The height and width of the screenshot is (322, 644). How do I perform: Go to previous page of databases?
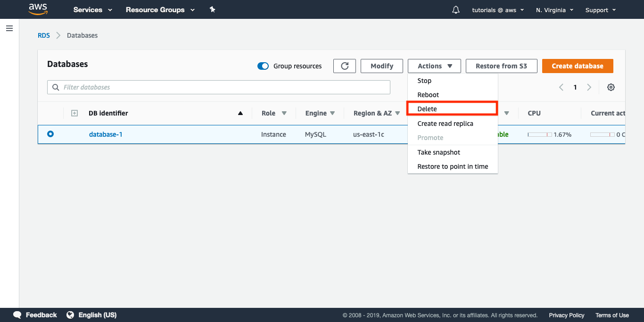click(x=561, y=87)
